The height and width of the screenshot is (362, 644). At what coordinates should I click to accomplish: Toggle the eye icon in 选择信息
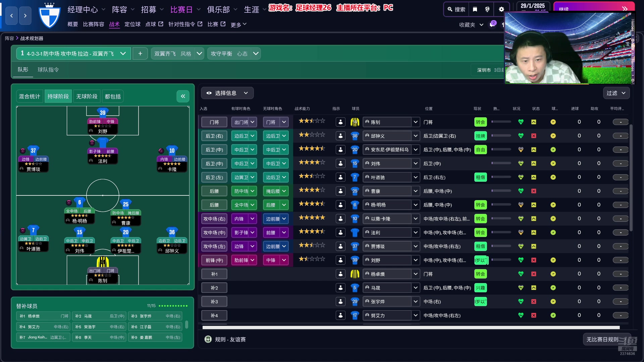[x=209, y=93]
